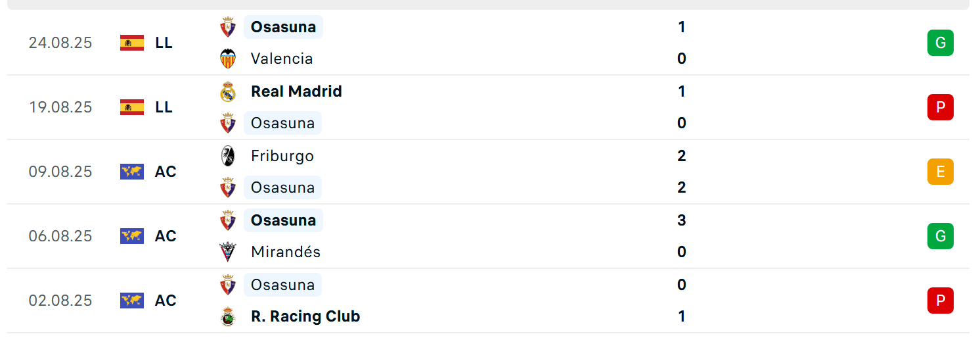Click the R. Racing Club crest icon

(x=228, y=316)
